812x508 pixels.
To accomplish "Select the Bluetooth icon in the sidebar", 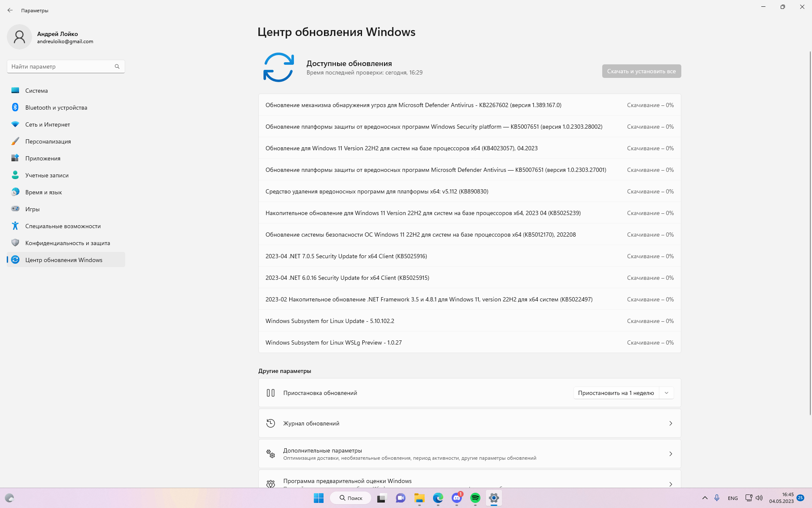I will point(15,107).
